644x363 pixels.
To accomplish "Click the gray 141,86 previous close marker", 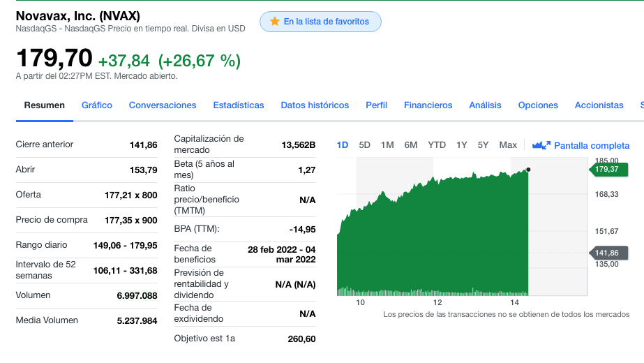I will pyautogui.click(x=608, y=253).
